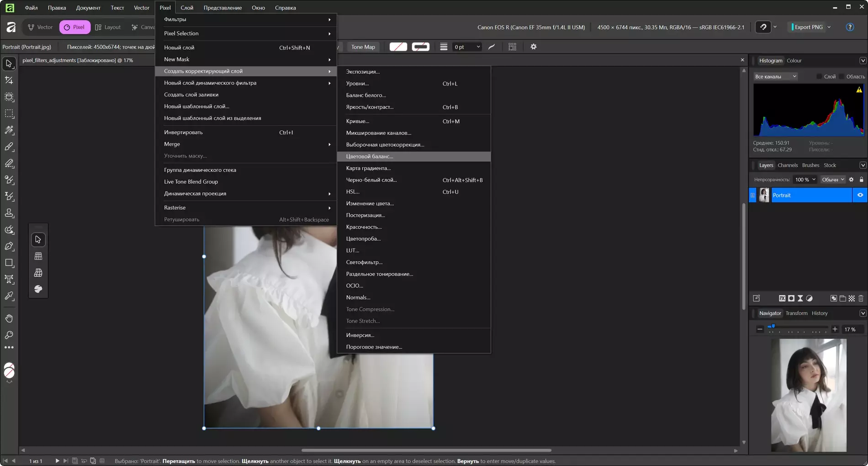Image resolution: width=868 pixels, height=466 pixels.
Task: Select the Rectangle shape tool
Action: click(9, 263)
